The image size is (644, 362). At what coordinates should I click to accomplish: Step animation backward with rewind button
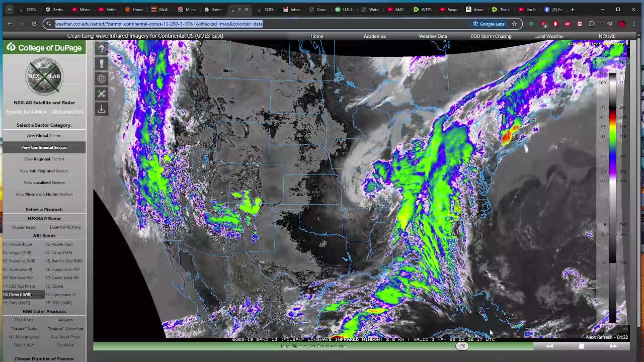pyautogui.click(x=549, y=346)
